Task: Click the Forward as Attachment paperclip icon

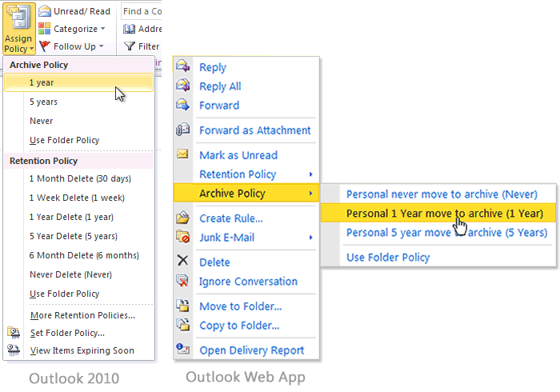Action: click(x=183, y=130)
